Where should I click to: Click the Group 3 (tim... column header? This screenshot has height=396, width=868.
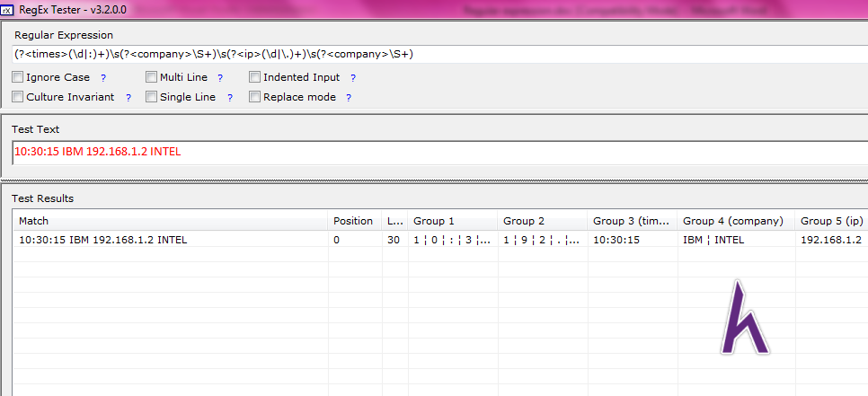(633, 221)
